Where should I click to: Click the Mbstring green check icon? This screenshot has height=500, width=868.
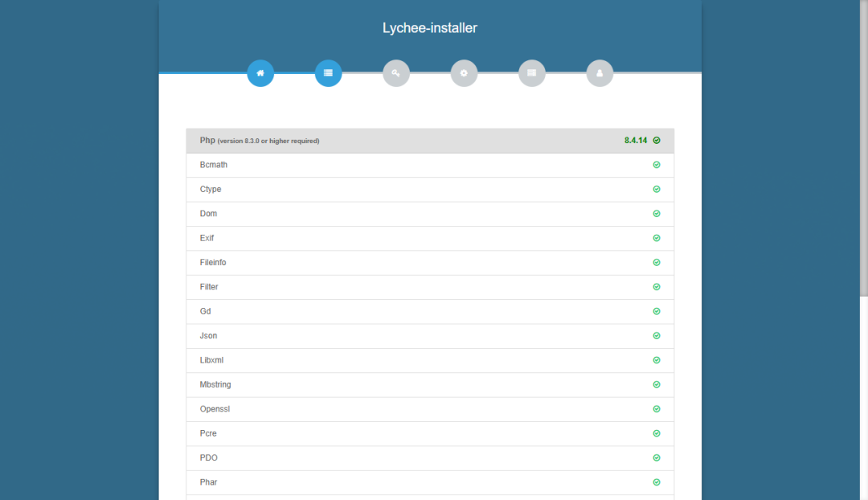pyautogui.click(x=657, y=384)
